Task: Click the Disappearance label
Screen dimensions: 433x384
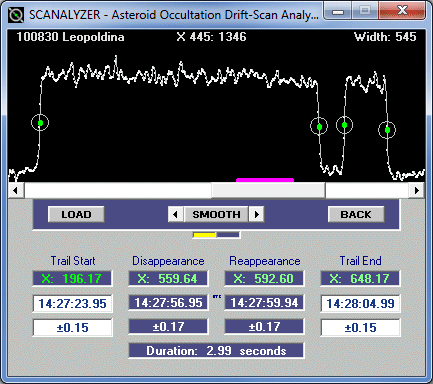Action: click(x=168, y=261)
